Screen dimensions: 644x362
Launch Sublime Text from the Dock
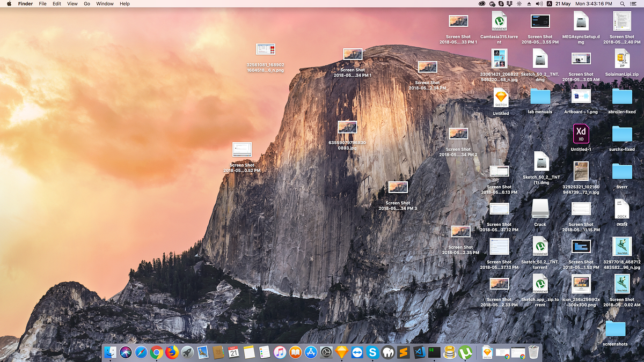tap(404, 352)
